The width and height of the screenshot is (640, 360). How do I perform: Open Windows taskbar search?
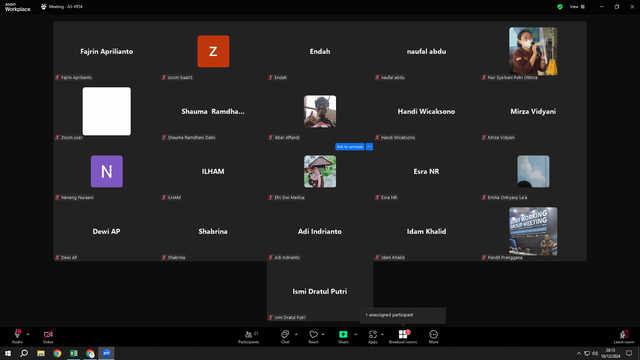(x=24, y=353)
